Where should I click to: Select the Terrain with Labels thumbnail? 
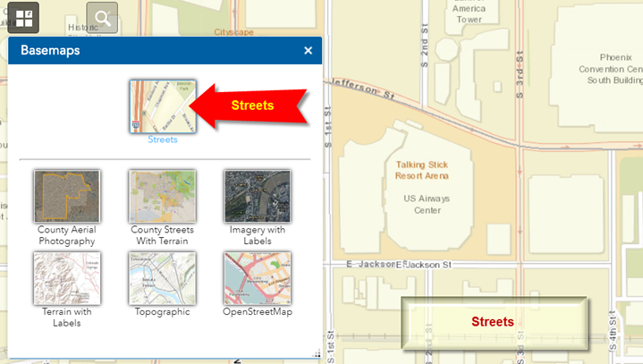66,277
